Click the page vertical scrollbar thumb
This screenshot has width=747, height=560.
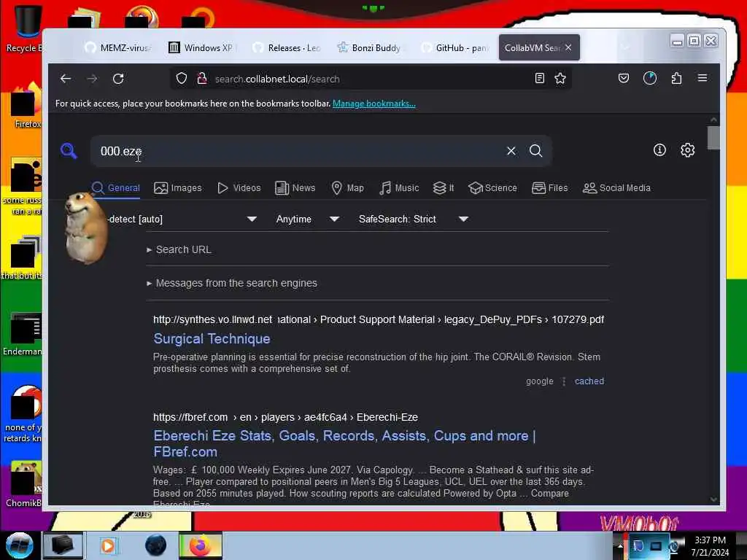click(x=713, y=138)
